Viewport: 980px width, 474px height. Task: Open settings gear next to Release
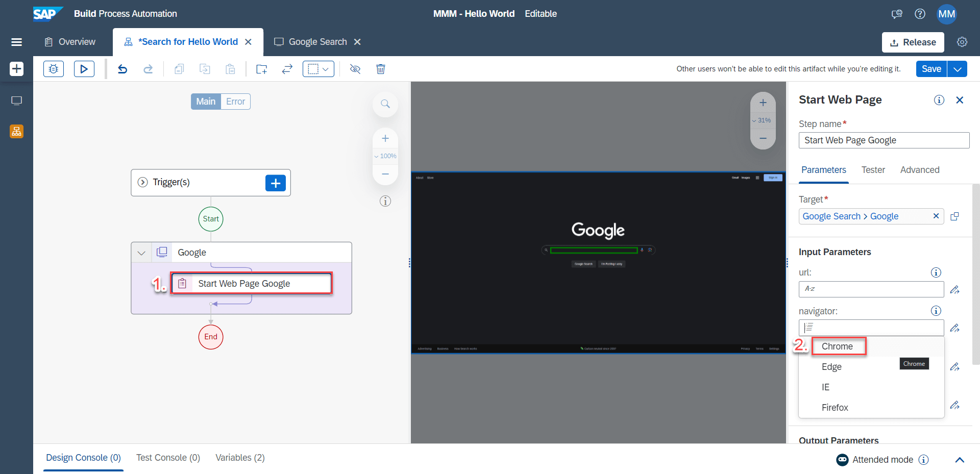962,42
